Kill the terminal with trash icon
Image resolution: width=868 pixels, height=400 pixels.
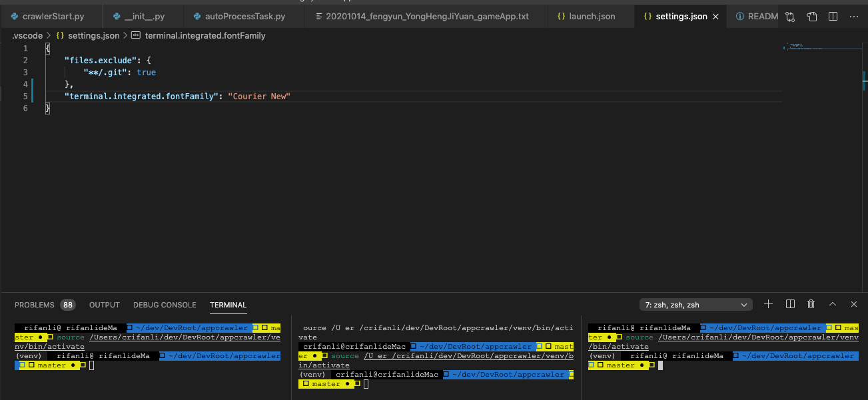811,304
